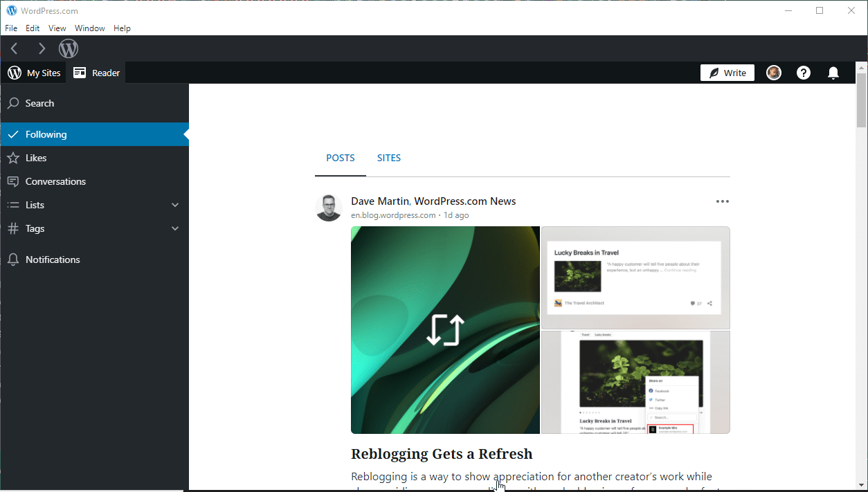
Task: Open the notifications bell in the top bar
Action: [x=834, y=73]
